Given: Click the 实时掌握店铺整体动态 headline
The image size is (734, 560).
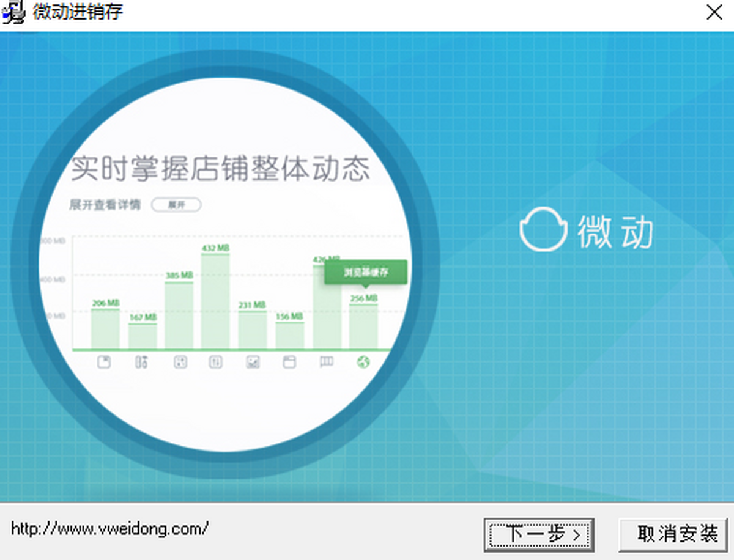Looking at the screenshot, I should 220,168.
